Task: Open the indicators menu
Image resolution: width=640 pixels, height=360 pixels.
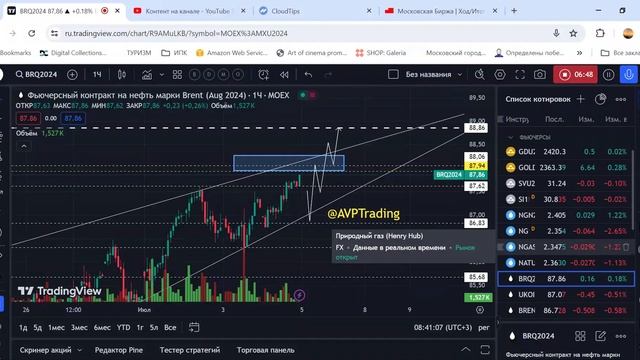Action: coord(147,74)
